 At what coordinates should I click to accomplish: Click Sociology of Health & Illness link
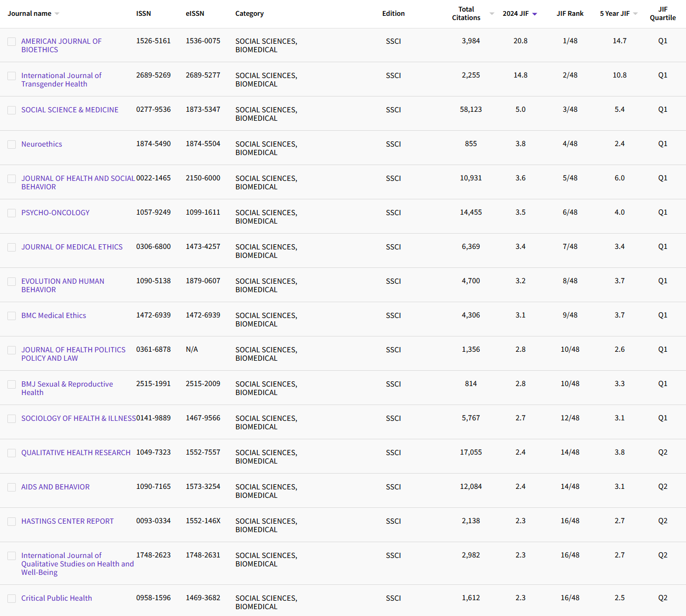(78, 418)
